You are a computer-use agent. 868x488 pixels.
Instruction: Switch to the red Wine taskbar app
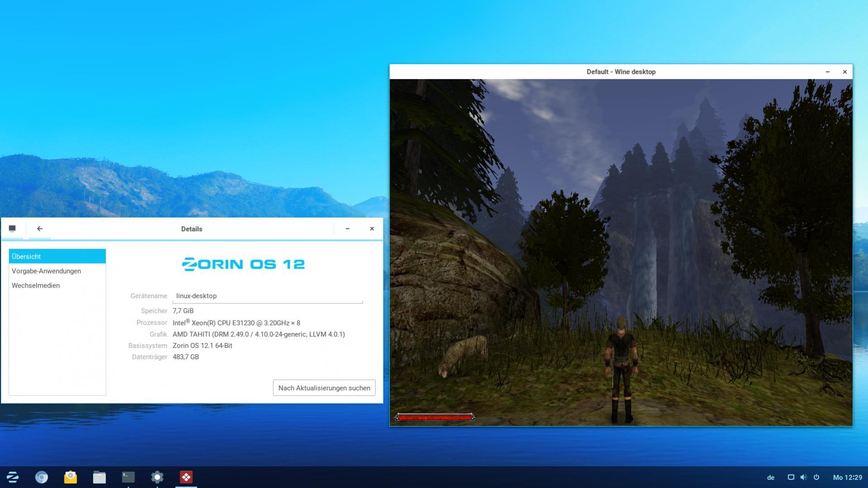coord(186,477)
